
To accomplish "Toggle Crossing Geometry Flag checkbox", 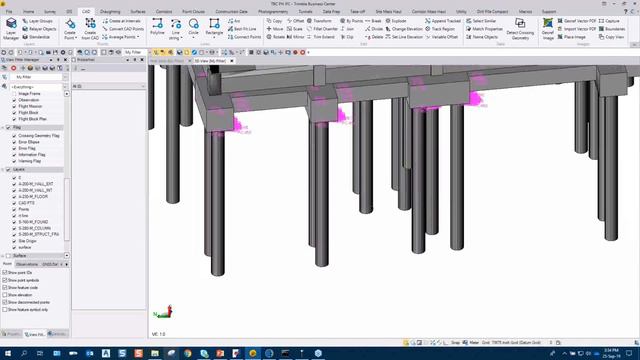I will [x=14, y=136].
